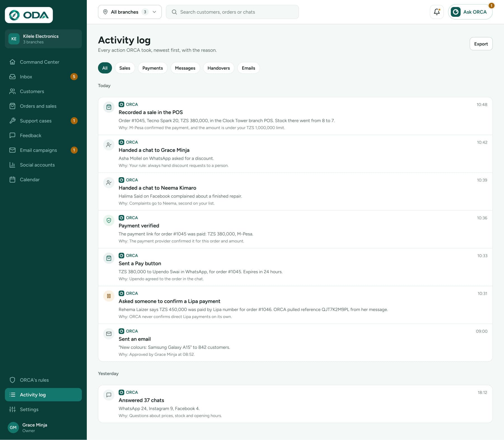Select the All filter tab
504x440 pixels.
(x=105, y=68)
